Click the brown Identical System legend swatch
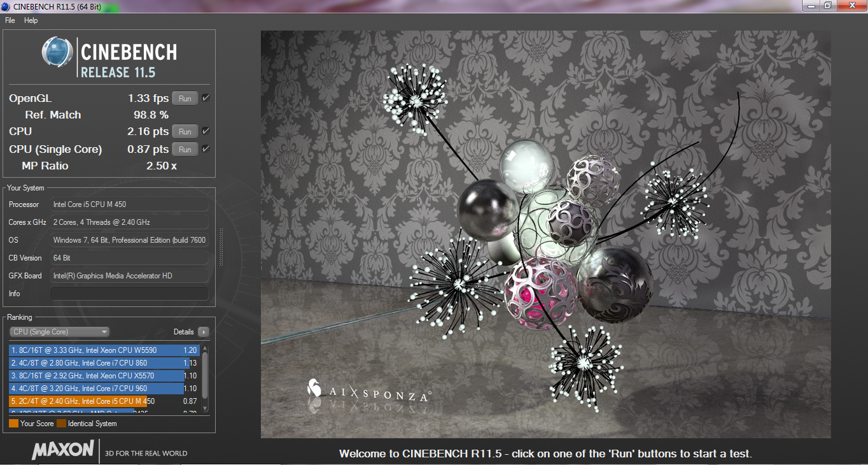This screenshot has height=465, width=868. [61, 424]
